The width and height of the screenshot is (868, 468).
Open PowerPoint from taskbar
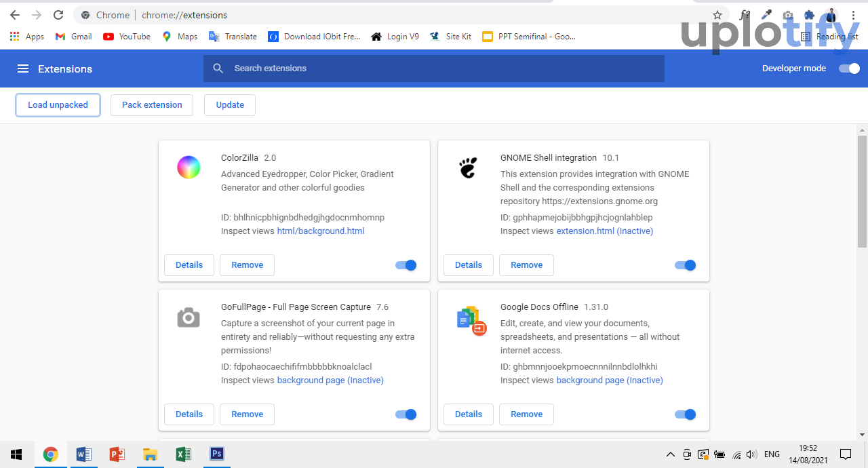(x=117, y=454)
